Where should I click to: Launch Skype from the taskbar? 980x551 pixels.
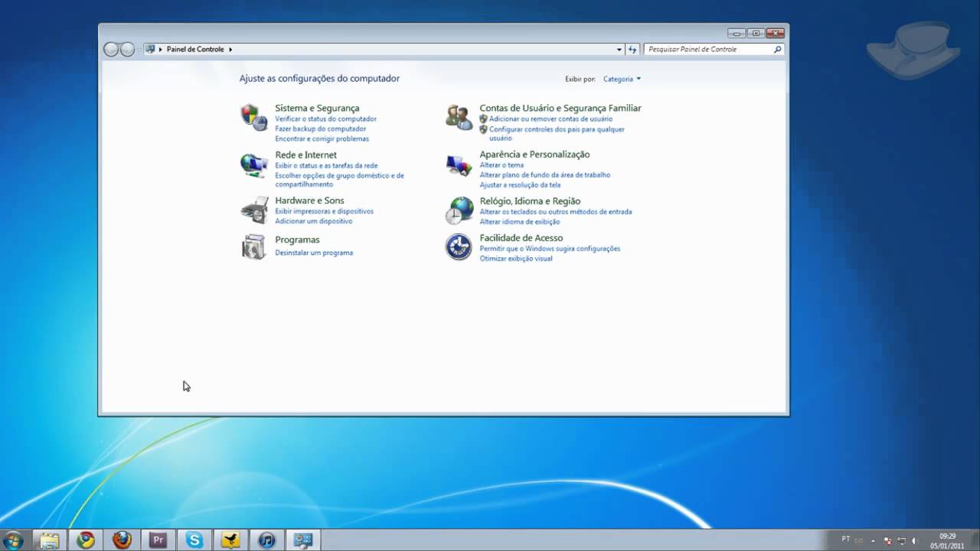click(x=194, y=540)
